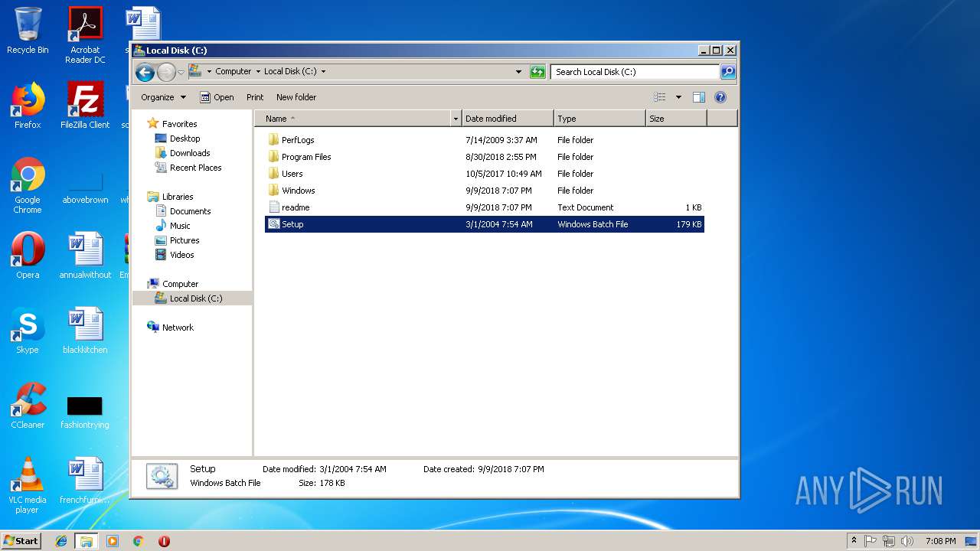
Task: Select FileZilla Client desktop shortcut
Action: click(85, 106)
